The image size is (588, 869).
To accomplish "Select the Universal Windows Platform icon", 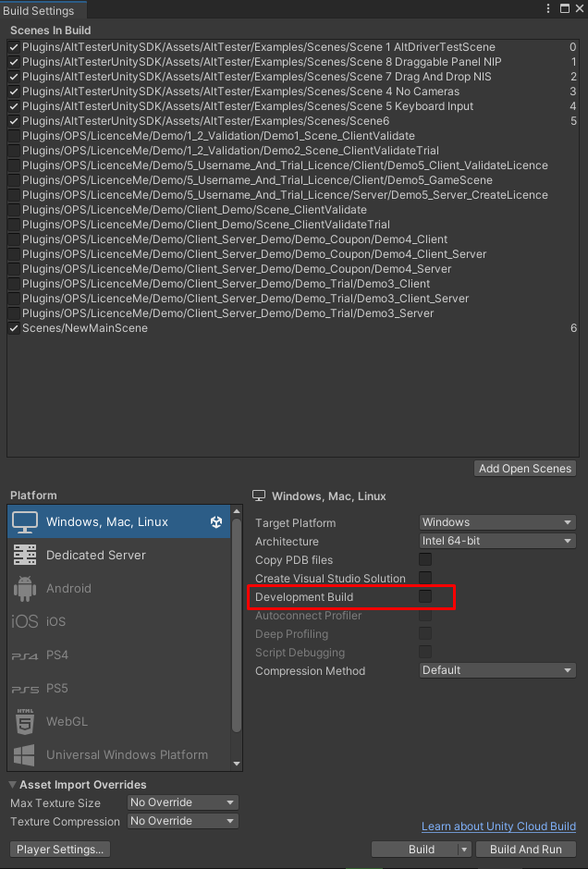I will click(26, 754).
